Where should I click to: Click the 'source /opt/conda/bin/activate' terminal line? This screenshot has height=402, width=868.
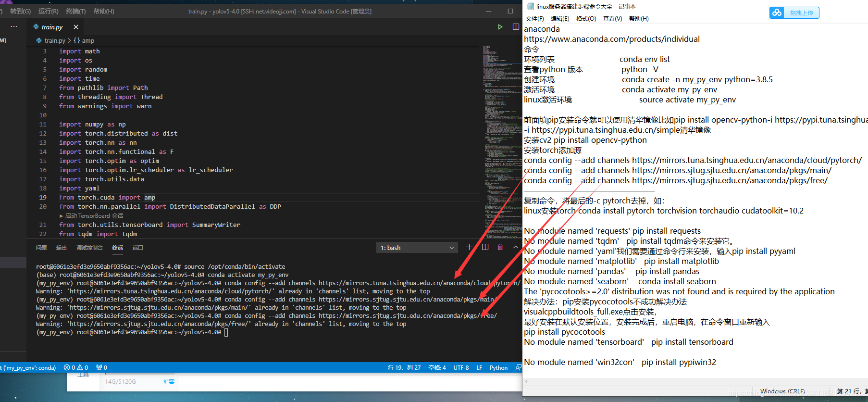tap(161, 266)
